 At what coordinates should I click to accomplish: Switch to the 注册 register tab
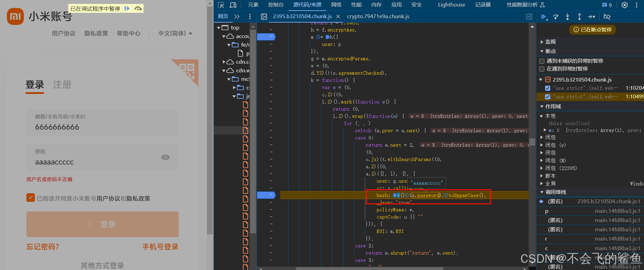pyautogui.click(x=62, y=85)
